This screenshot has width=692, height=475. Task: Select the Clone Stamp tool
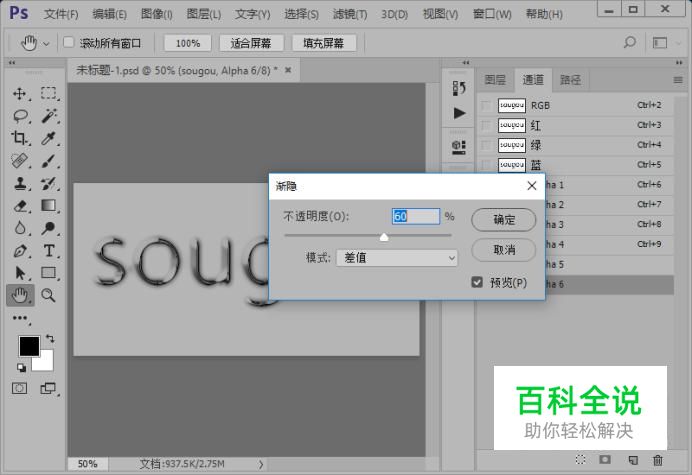coord(19,183)
